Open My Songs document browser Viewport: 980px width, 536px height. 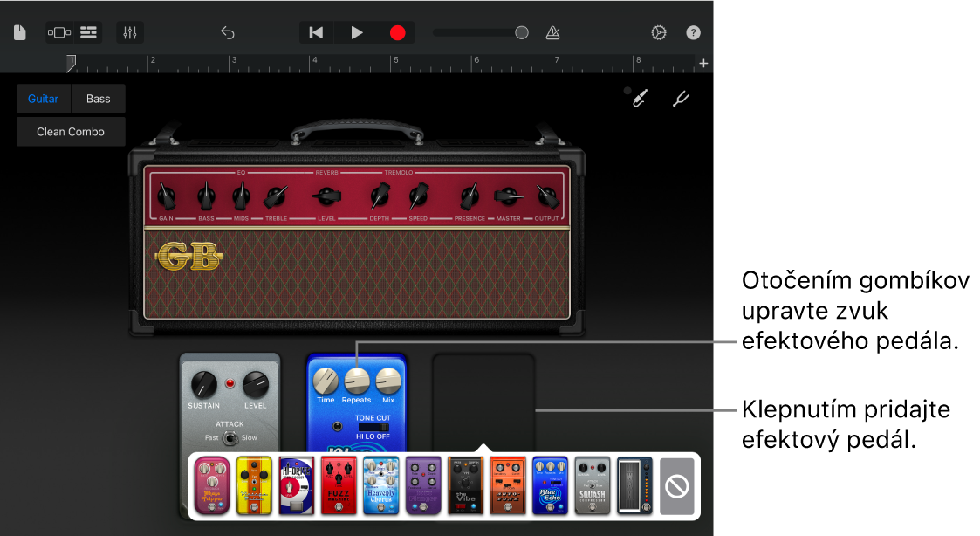pyautogui.click(x=20, y=32)
